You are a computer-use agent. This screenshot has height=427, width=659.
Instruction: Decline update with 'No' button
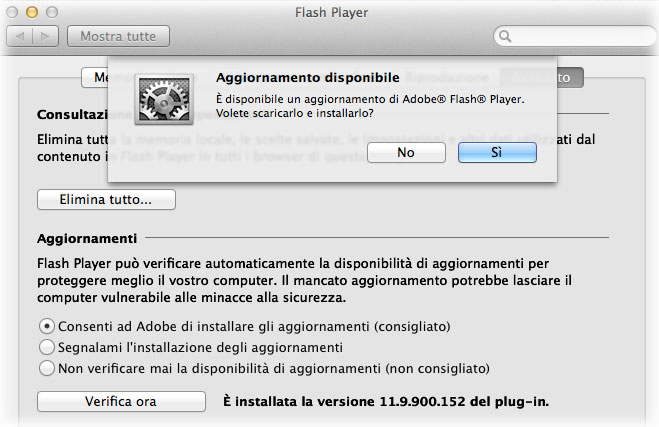tap(405, 152)
